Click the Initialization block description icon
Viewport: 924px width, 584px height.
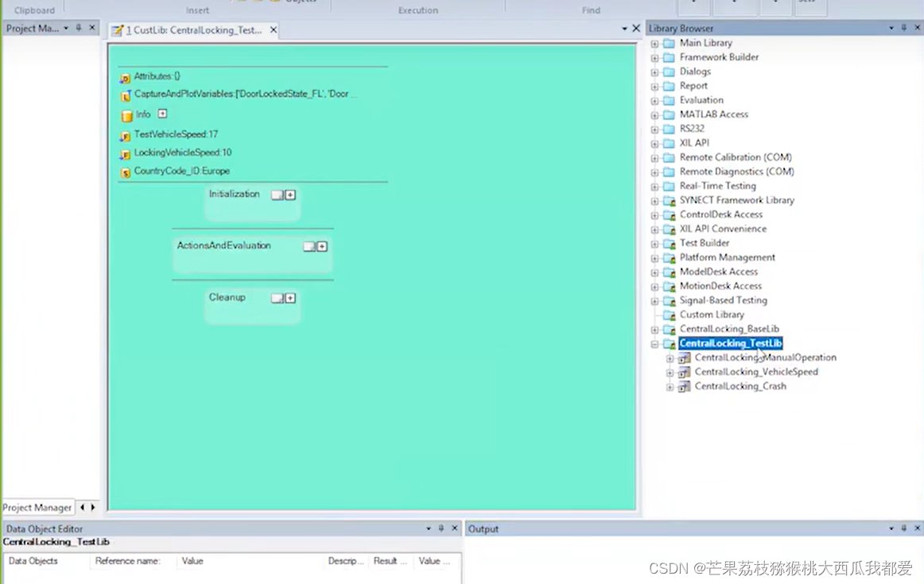click(x=277, y=195)
